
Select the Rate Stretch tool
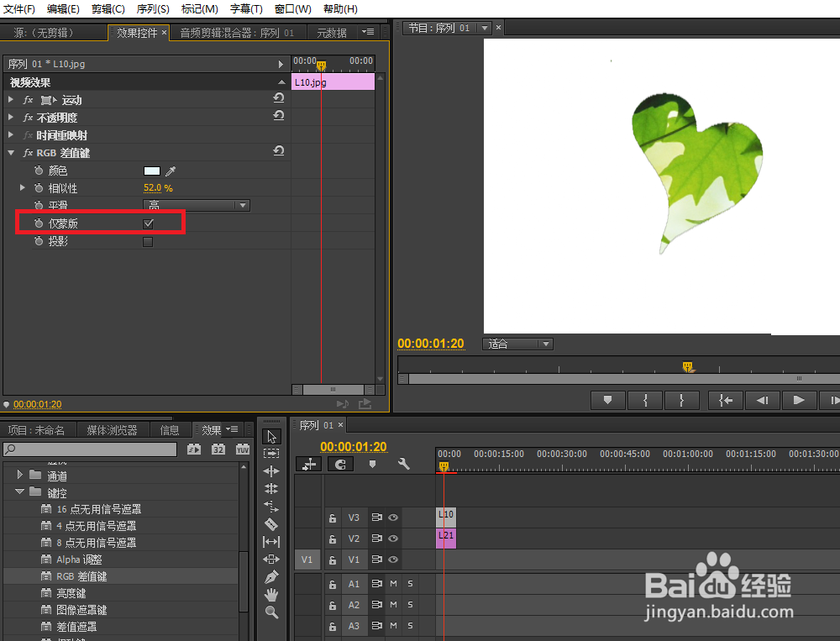pyautogui.click(x=271, y=507)
